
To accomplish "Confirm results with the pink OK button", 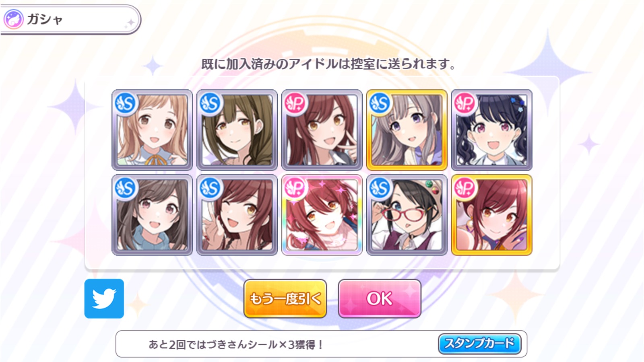I will 380,298.
